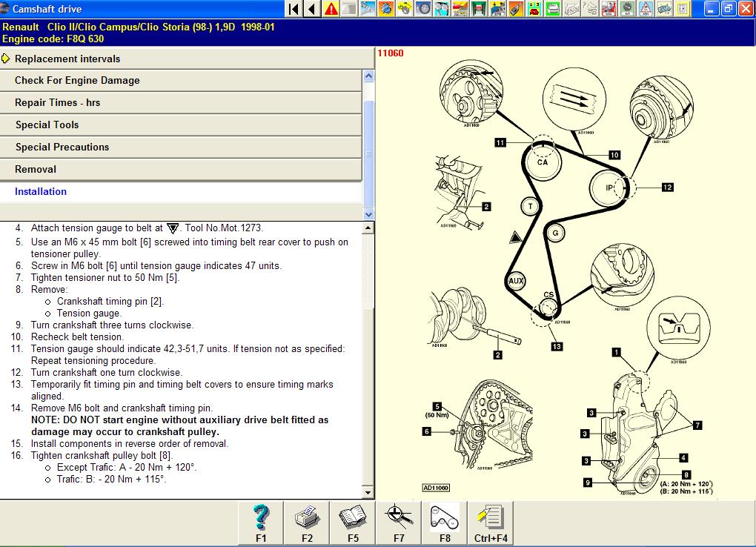Click step 'Turn crankshaft three turns clockwise'
The width and height of the screenshot is (756, 547).
pyautogui.click(x=113, y=325)
